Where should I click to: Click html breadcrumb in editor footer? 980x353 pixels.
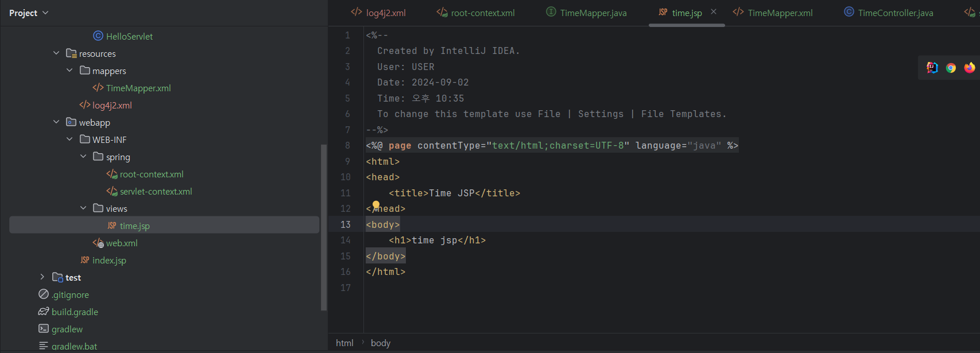pos(344,343)
